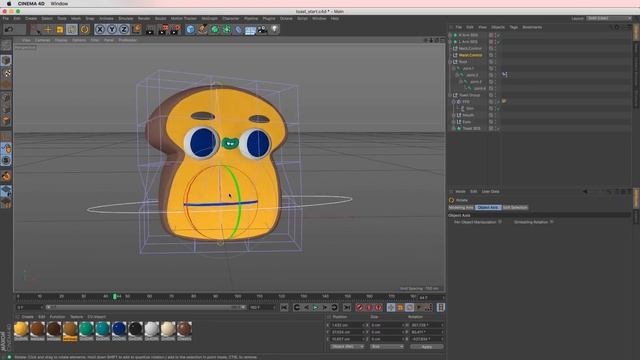Select the Live Selection arrow tool
The height and width of the screenshot is (360, 640).
(x=36, y=29)
